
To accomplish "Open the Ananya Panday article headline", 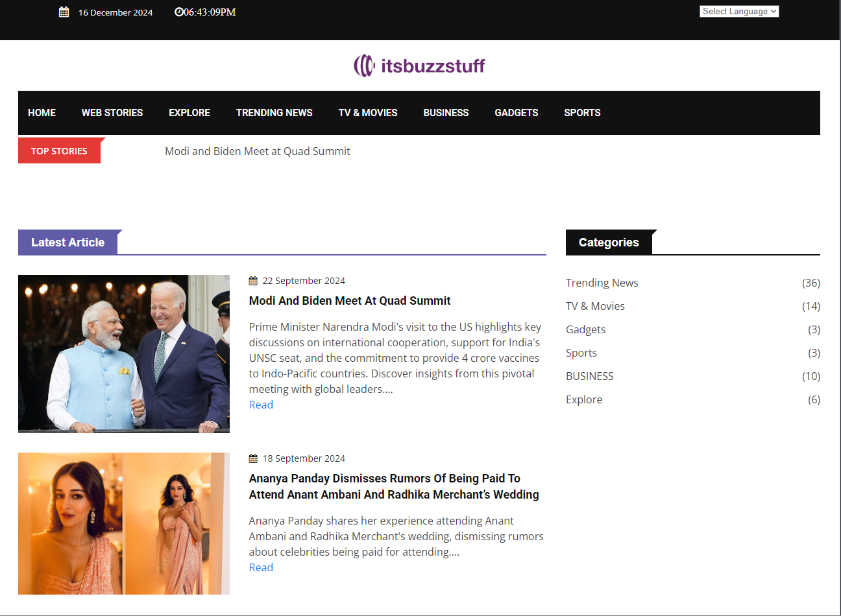I will click(394, 486).
